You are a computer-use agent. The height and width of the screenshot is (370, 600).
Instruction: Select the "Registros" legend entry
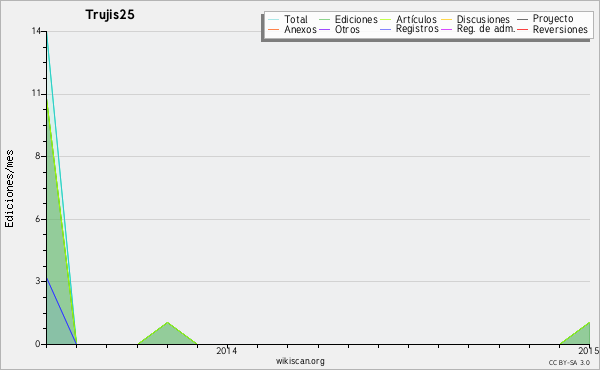417,29
